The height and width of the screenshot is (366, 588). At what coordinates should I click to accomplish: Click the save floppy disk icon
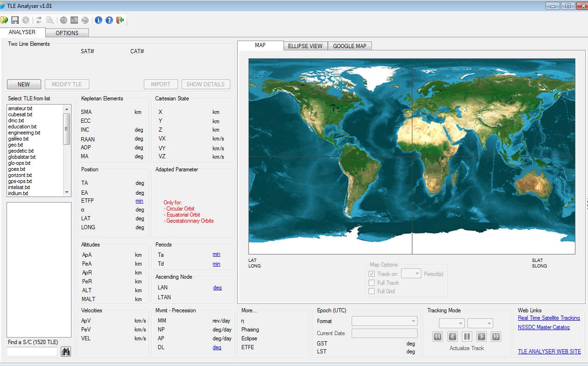point(15,20)
